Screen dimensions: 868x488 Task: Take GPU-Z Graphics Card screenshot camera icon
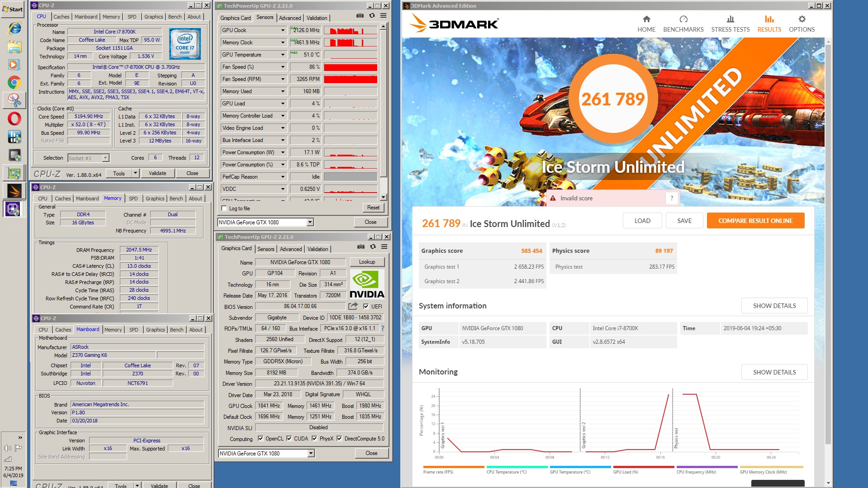360,247
